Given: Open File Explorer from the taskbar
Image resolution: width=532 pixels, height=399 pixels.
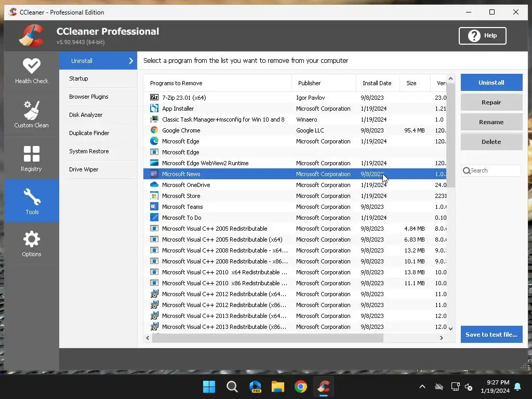Looking at the screenshot, I should click(277, 387).
